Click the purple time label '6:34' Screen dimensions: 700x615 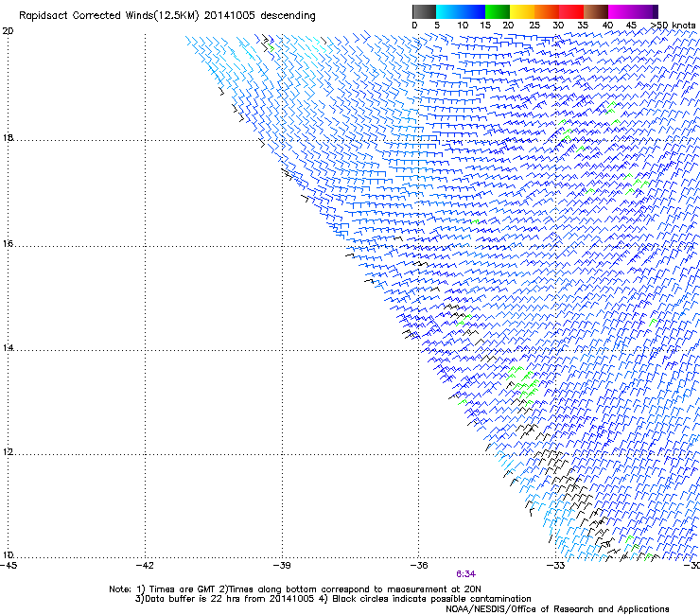[465, 574]
